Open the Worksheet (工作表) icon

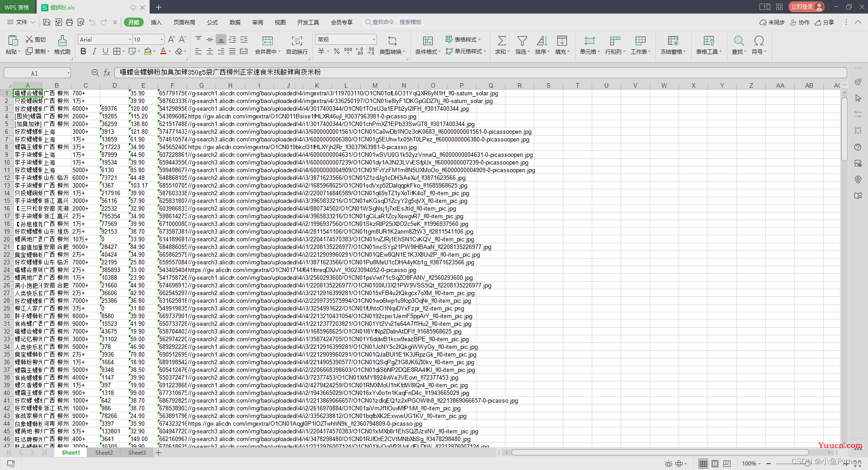(x=640, y=41)
